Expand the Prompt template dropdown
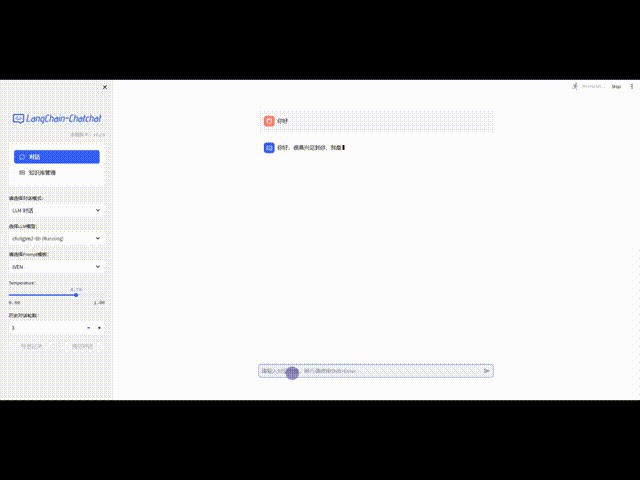This screenshot has height=480, width=640. [x=57, y=267]
